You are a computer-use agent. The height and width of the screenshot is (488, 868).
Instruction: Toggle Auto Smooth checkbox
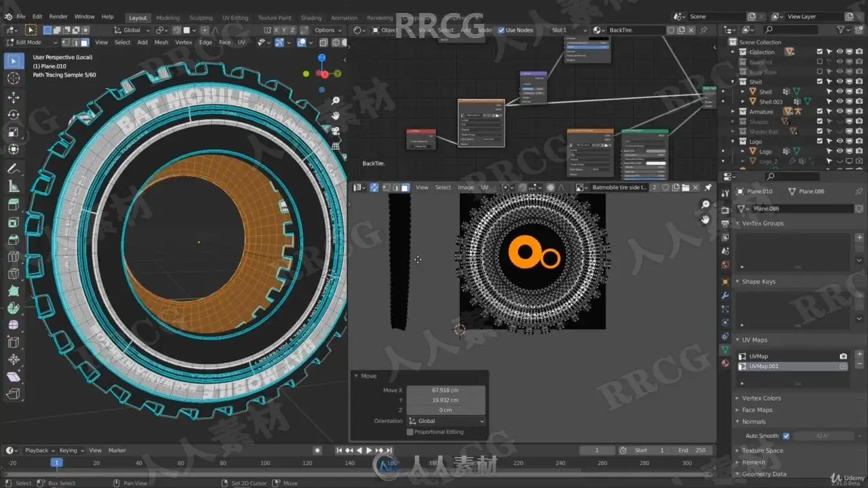point(786,436)
